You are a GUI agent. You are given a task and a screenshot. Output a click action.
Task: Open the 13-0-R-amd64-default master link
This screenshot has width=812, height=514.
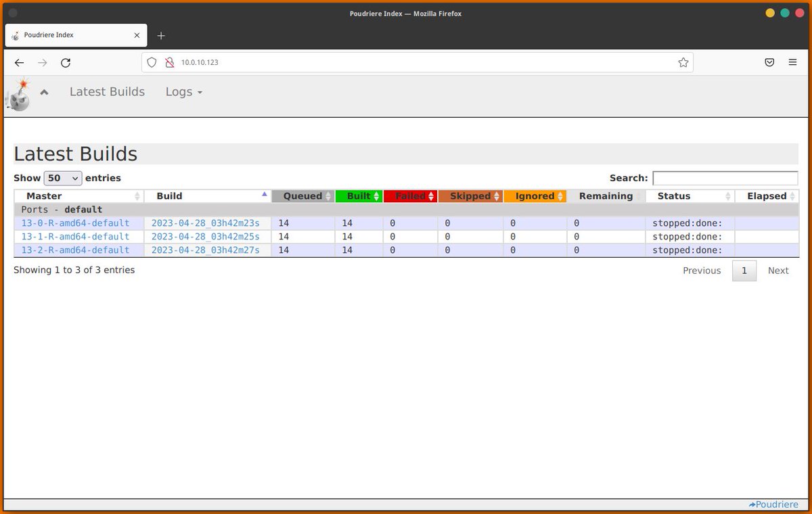click(x=75, y=223)
